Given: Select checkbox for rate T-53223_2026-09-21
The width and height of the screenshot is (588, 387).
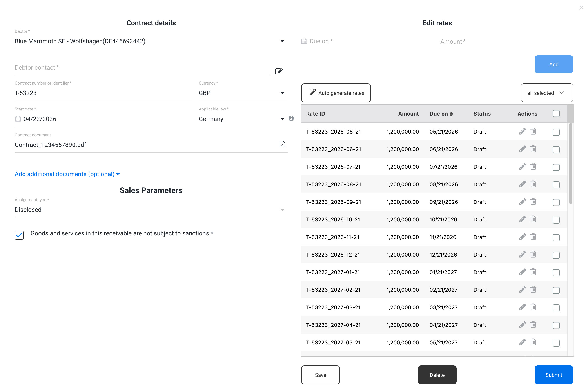Looking at the screenshot, I should pos(556,203).
